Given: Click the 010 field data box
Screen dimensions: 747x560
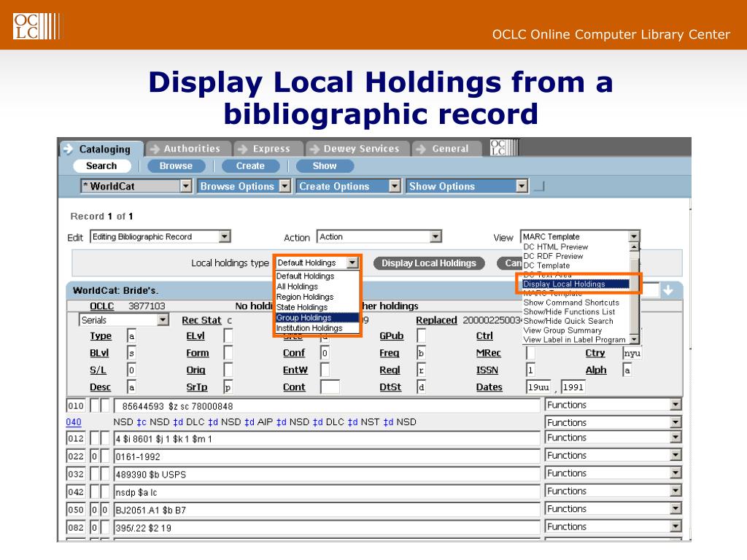Looking at the screenshot, I should (327, 406).
